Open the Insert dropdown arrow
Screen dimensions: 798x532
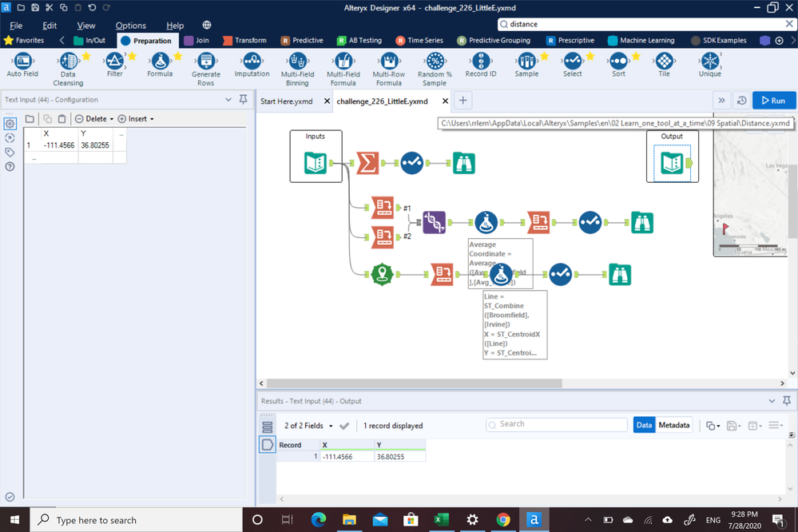pyautogui.click(x=152, y=119)
